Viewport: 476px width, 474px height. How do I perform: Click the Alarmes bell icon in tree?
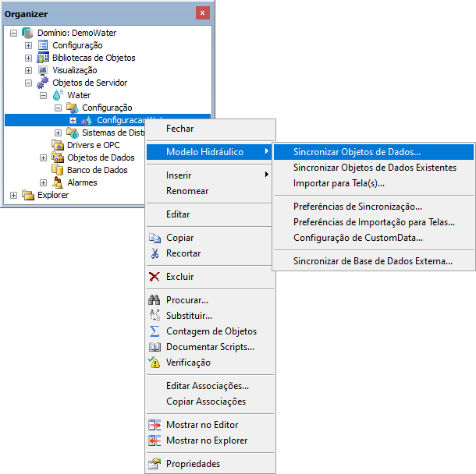point(58,182)
